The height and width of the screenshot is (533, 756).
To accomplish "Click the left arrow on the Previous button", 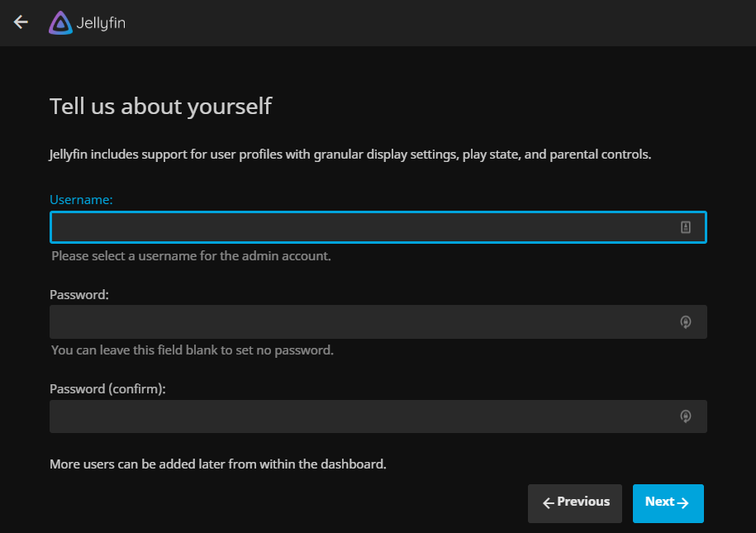I will 548,502.
